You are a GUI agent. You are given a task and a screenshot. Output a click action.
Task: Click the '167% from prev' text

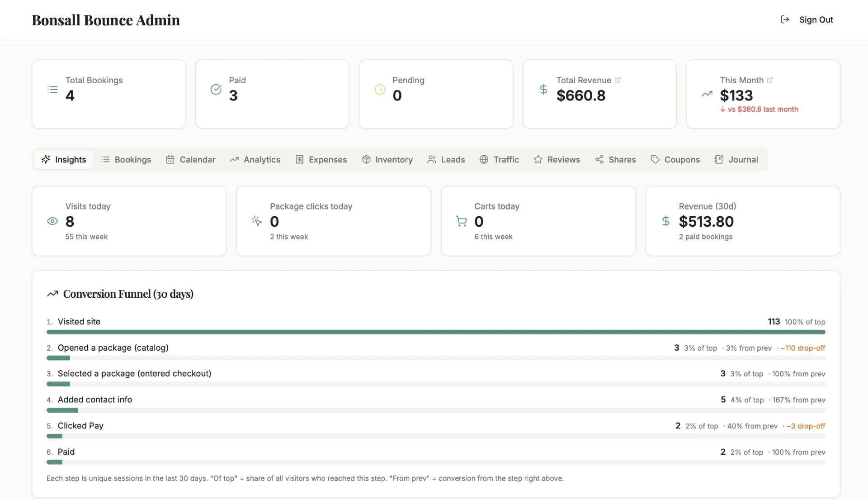click(799, 400)
